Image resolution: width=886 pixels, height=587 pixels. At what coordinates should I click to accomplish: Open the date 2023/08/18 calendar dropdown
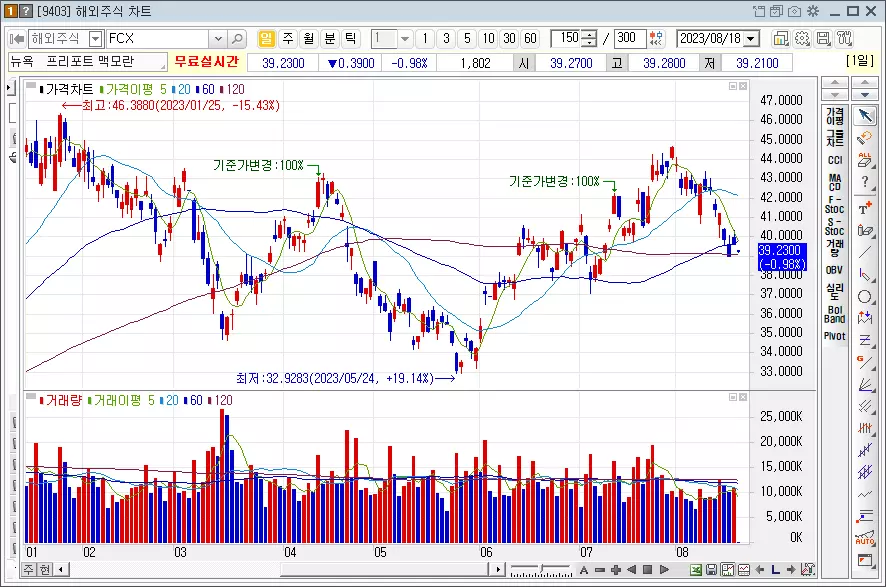751,39
